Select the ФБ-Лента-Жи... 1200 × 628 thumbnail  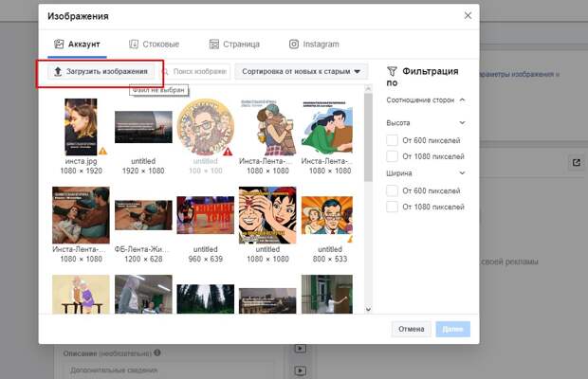(x=143, y=215)
